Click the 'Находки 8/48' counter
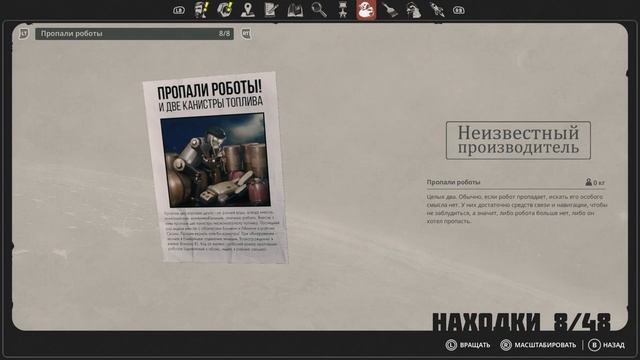640x360 pixels. click(x=522, y=322)
